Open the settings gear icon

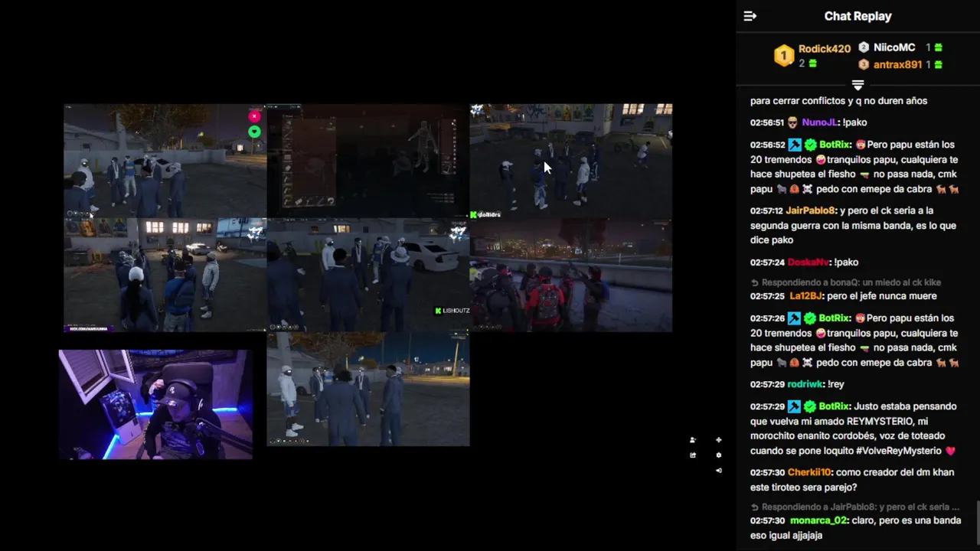718,455
